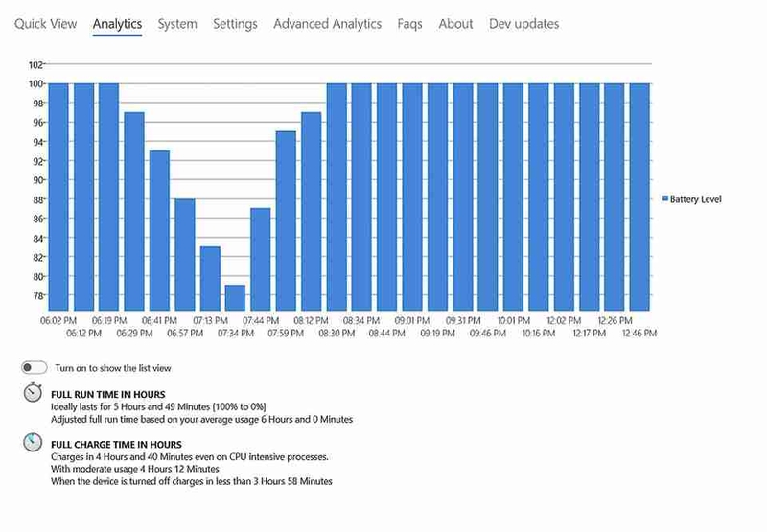Click the bar for 12:46 PM
Screen dimensions: 767x532
tap(639, 197)
